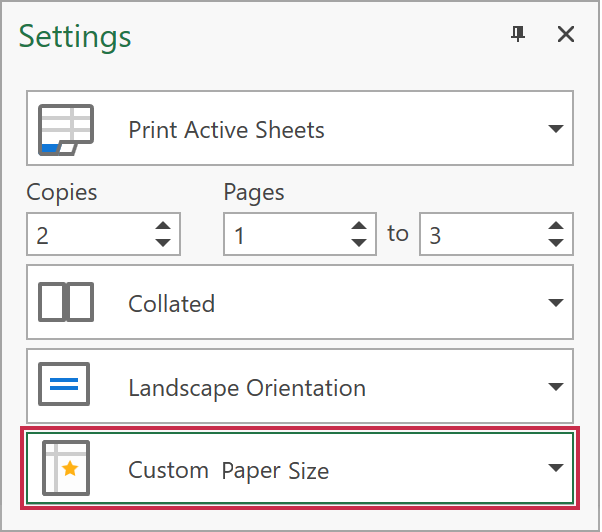Increase the number of Copies
This screenshot has width=602, height=532.
click(x=163, y=226)
